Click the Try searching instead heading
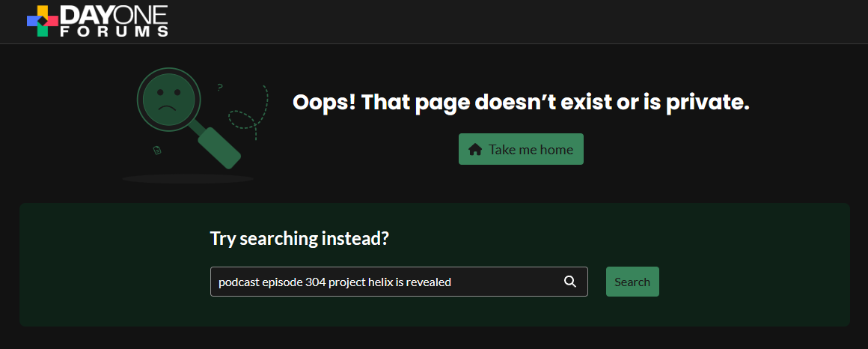The image size is (868, 349). 299,238
